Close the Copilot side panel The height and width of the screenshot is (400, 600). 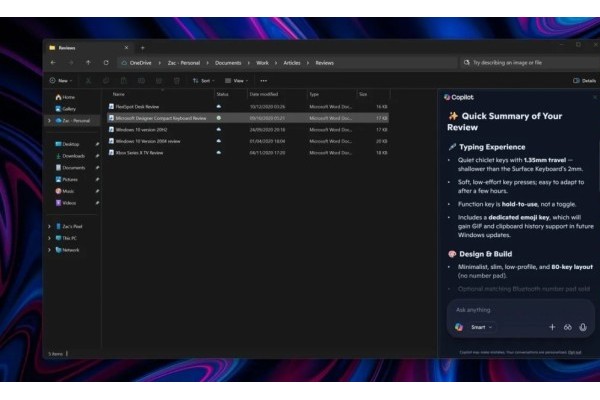[595, 97]
